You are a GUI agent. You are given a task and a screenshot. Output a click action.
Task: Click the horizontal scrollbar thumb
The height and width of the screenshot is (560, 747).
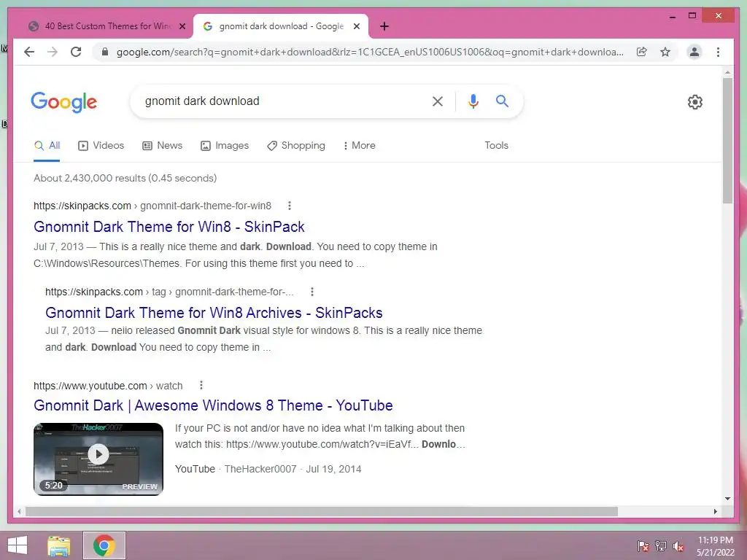[322, 511]
